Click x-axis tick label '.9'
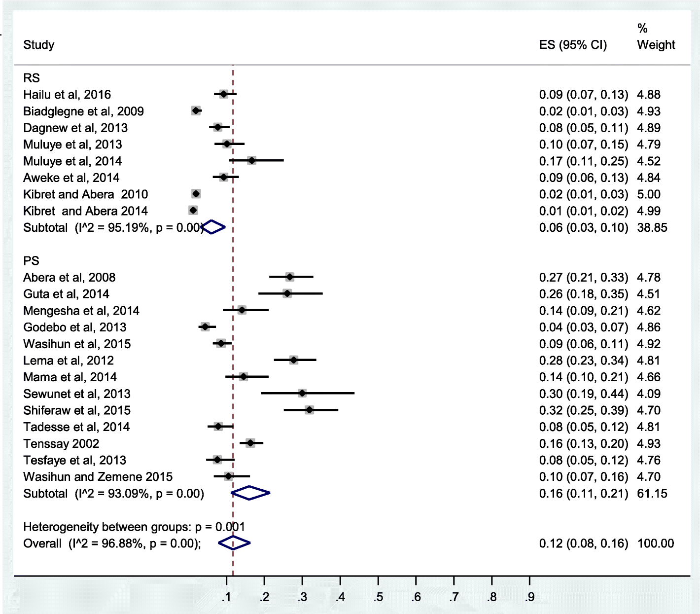 pos(529,598)
